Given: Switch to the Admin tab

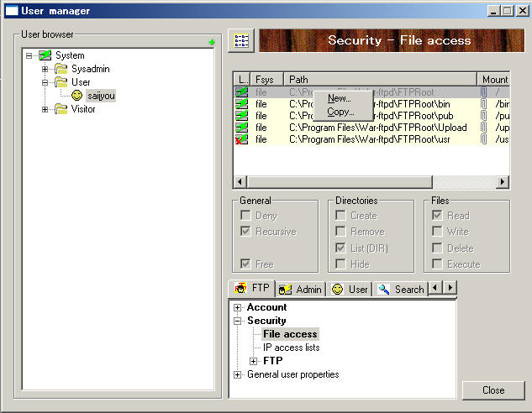Looking at the screenshot, I should point(300,289).
